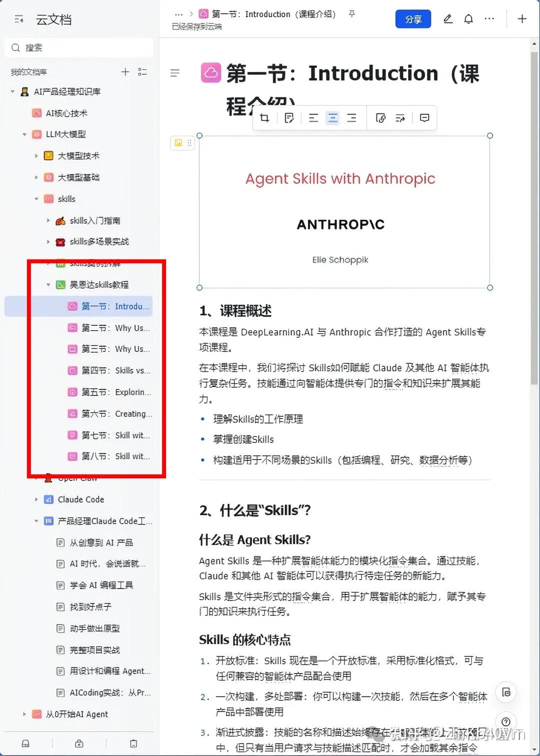Screen dimensions: 540x756
Task: Expand skills入门指南 arrow
Action: (x=48, y=221)
